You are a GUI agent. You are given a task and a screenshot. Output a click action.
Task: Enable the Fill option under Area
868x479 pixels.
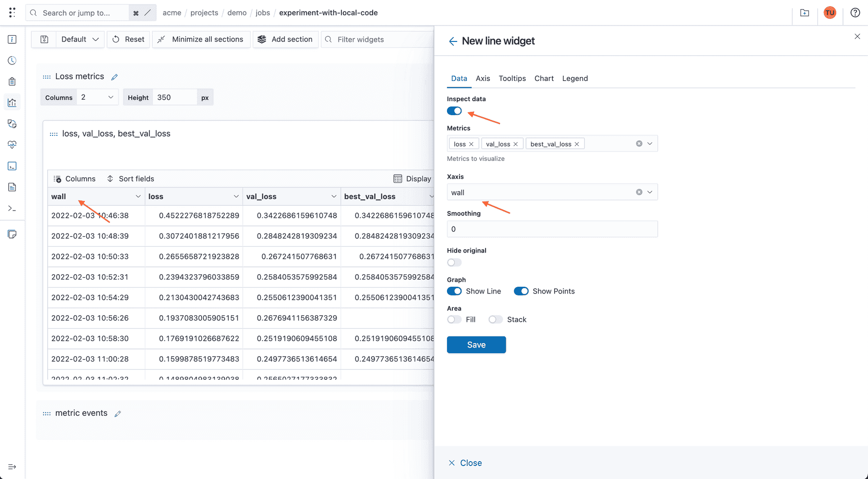click(454, 319)
